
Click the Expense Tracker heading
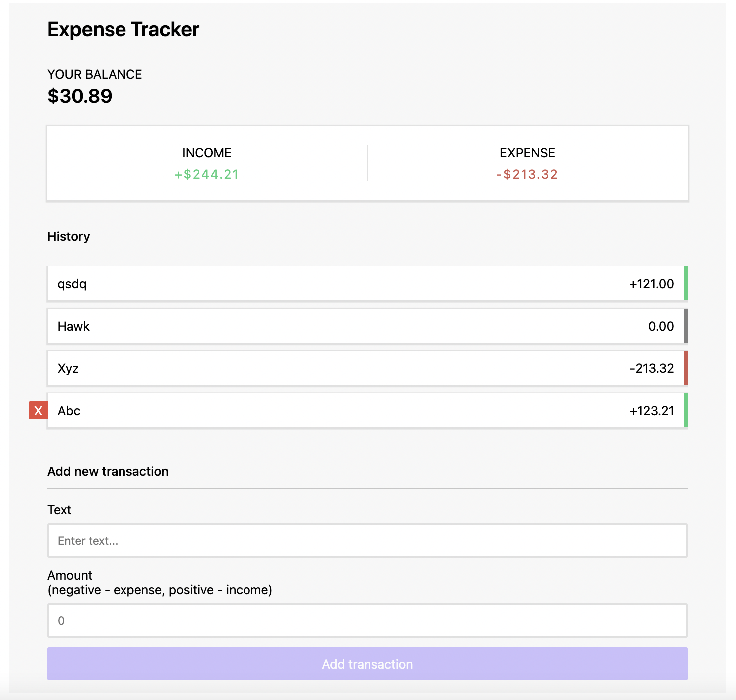pyautogui.click(x=123, y=29)
